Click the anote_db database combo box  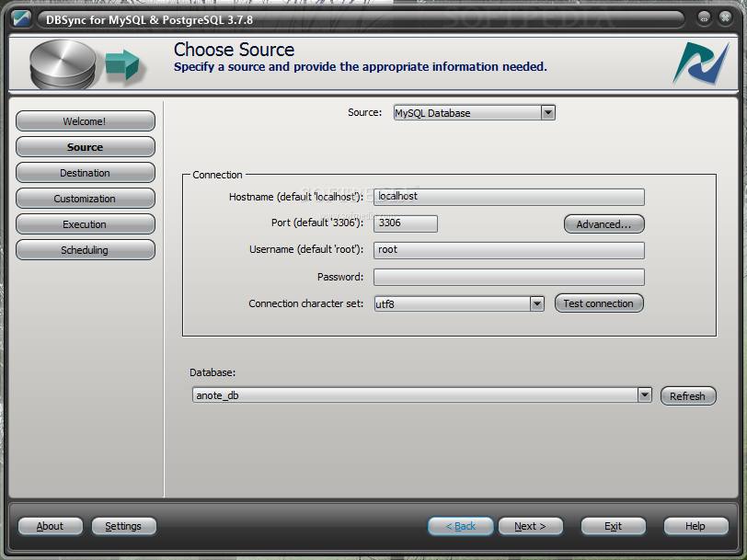click(x=422, y=394)
